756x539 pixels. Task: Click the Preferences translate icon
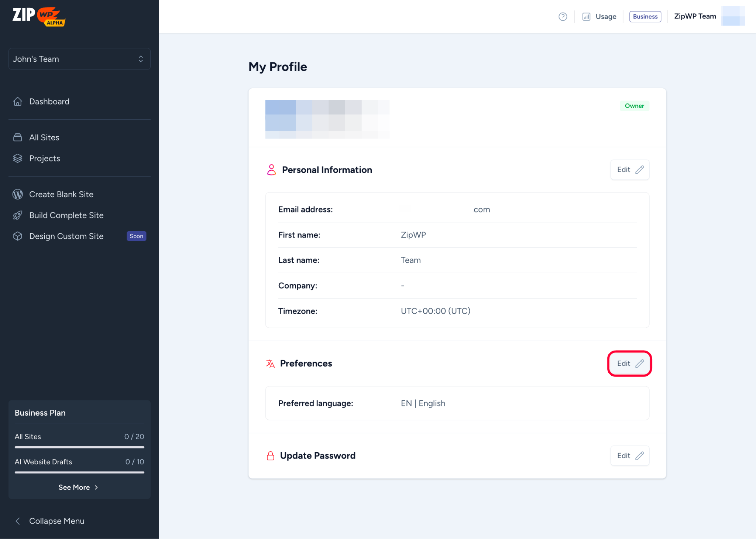pos(270,364)
